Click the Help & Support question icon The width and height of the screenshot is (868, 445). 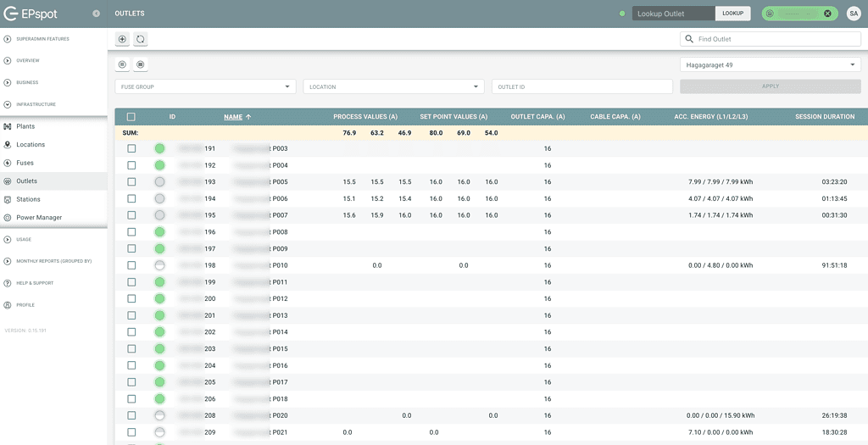(x=7, y=283)
